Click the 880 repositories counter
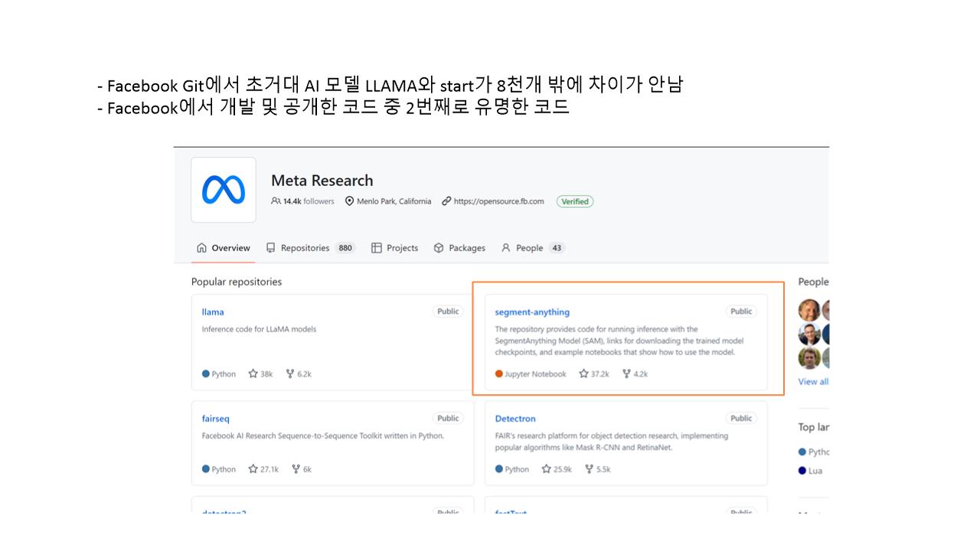980x551 pixels. [345, 248]
